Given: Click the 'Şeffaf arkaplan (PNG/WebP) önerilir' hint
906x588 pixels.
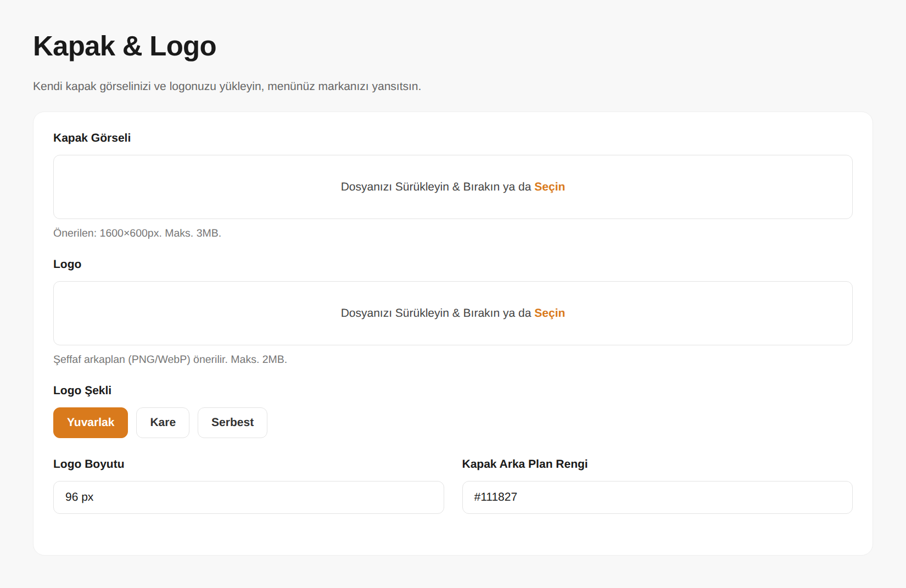Looking at the screenshot, I should pos(170,360).
